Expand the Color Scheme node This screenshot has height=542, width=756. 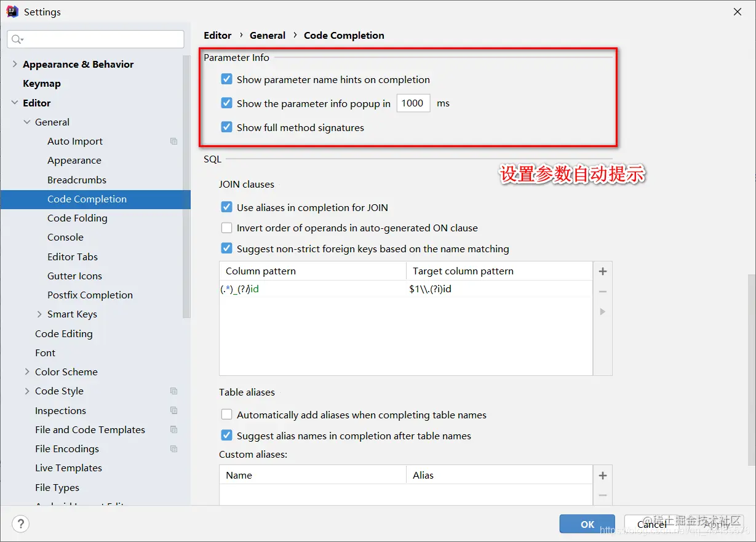[x=27, y=372]
